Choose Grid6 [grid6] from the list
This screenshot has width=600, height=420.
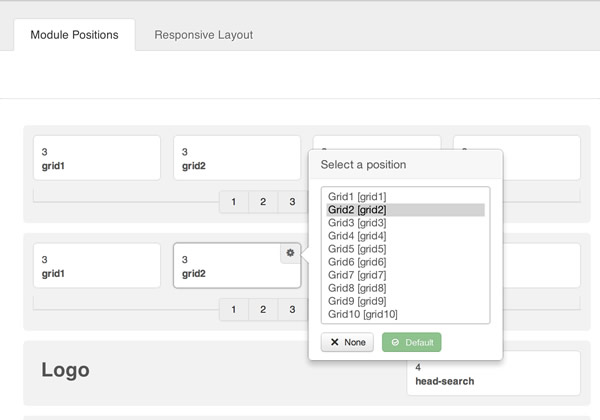click(357, 262)
